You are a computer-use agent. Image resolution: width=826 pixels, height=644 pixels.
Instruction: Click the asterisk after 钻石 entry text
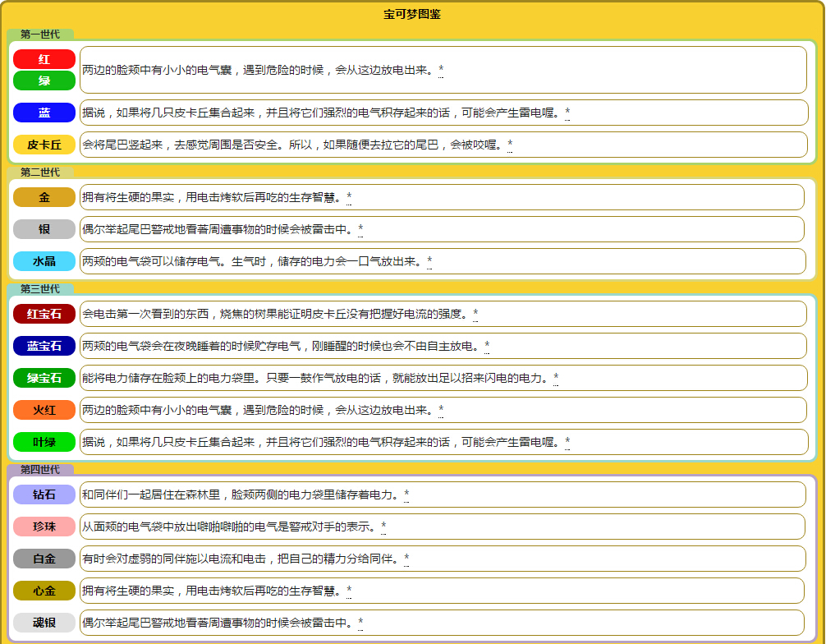(x=406, y=494)
